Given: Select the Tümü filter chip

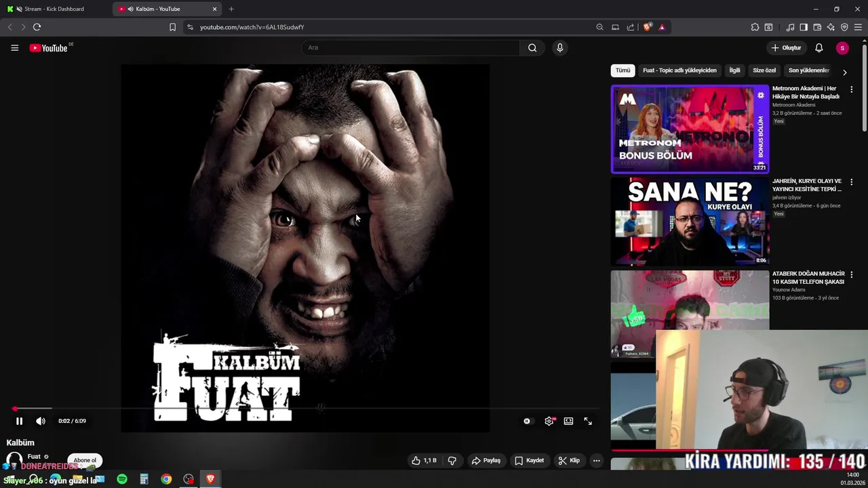Looking at the screenshot, I should pyautogui.click(x=623, y=70).
